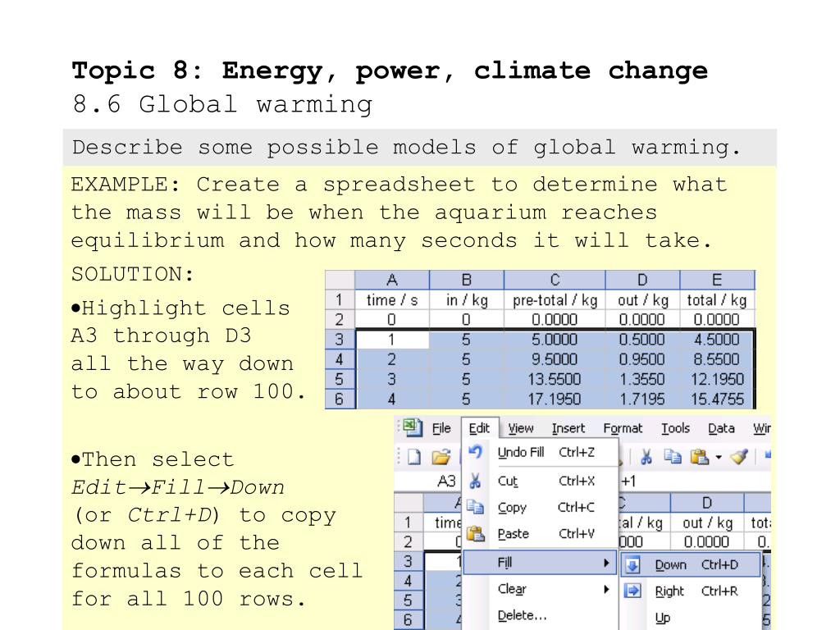Click cell E6 showing 15.4755
The height and width of the screenshot is (630, 840).
click(717, 399)
